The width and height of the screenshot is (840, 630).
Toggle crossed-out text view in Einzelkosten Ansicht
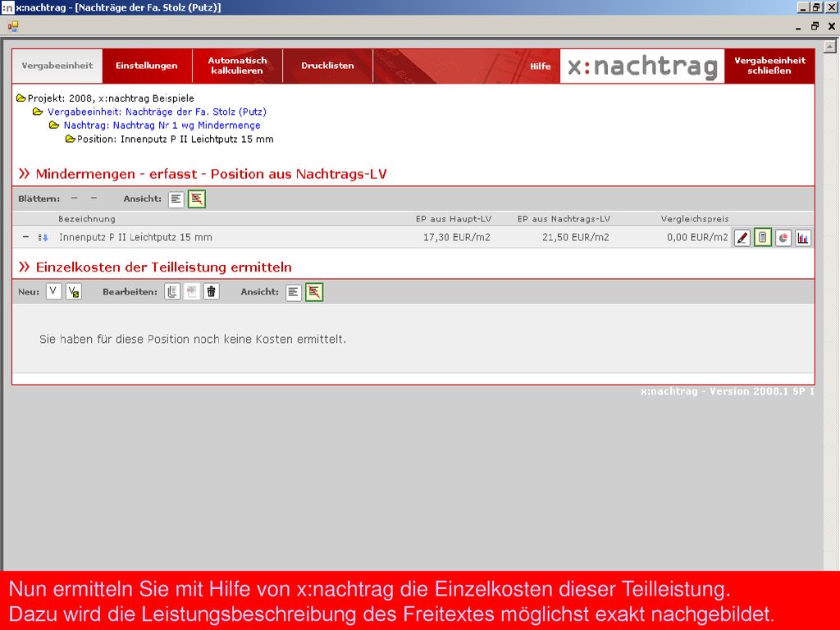314,292
